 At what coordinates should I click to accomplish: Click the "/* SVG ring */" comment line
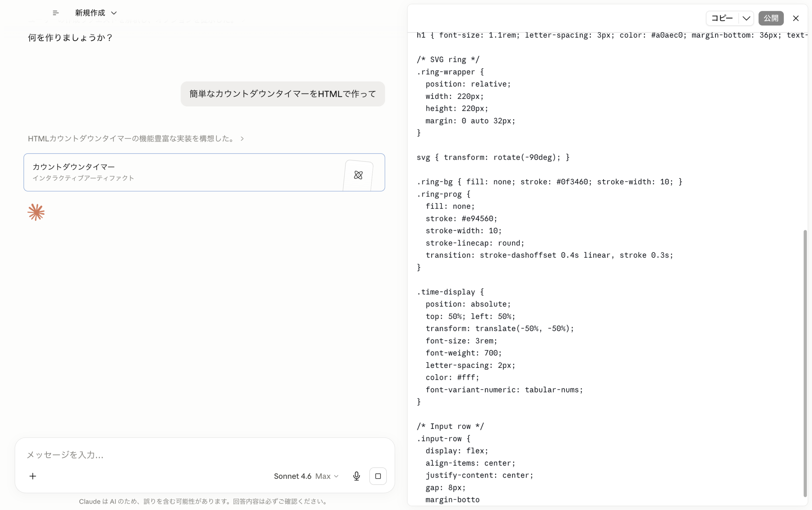(448, 60)
